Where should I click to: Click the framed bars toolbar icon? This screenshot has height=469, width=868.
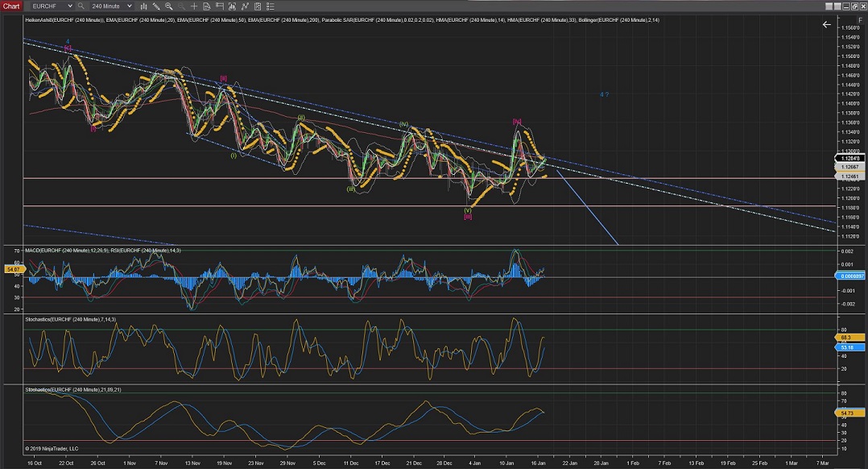[x=232, y=6]
